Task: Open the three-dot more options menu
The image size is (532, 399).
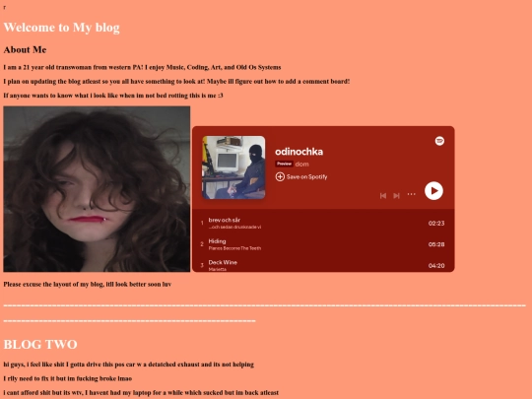Action: (x=411, y=194)
